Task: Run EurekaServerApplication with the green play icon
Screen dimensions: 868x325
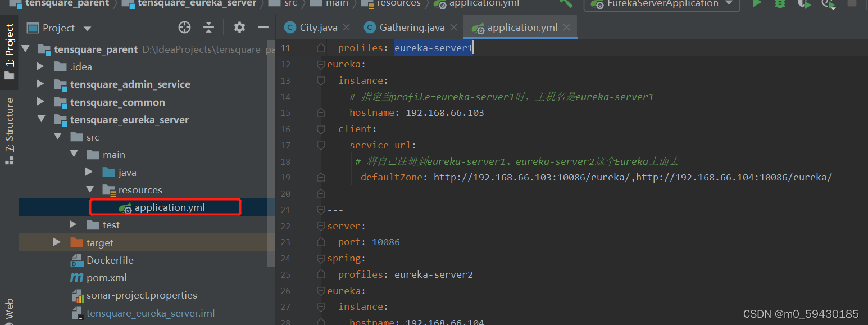Action: click(x=757, y=3)
